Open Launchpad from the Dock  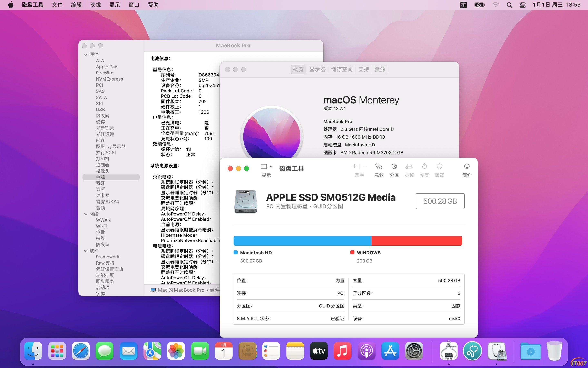[x=57, y=351]
